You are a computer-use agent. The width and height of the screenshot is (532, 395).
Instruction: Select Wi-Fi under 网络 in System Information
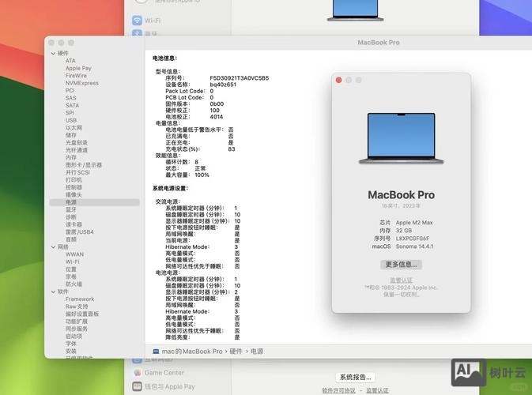[72, 261]
